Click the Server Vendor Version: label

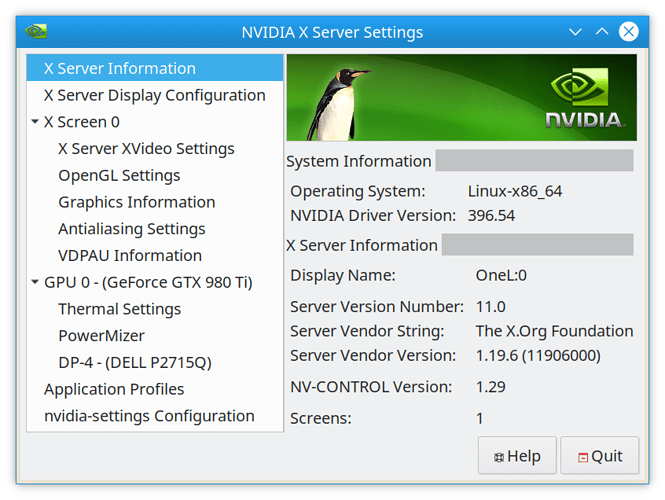tap(373, 355)
